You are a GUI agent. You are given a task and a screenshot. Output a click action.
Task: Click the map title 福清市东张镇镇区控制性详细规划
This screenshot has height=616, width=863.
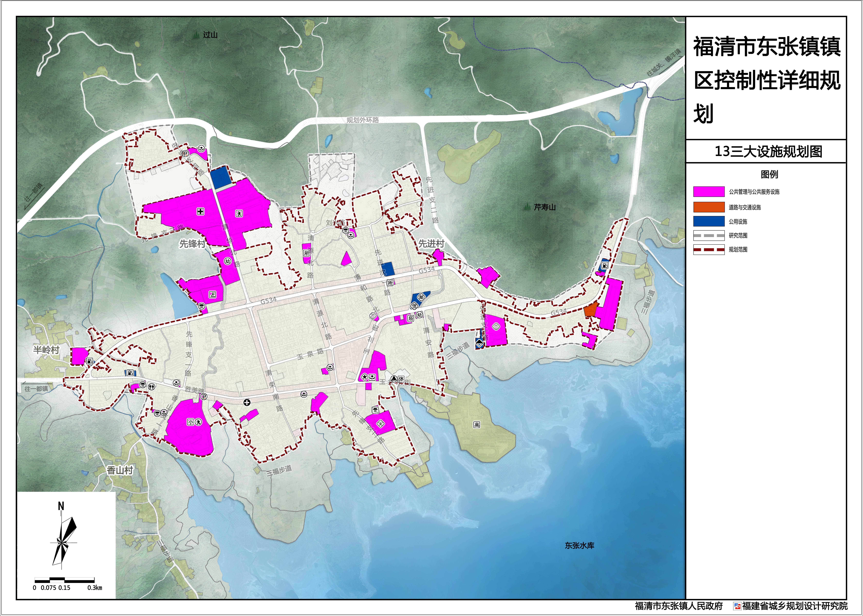coord(767,80)
